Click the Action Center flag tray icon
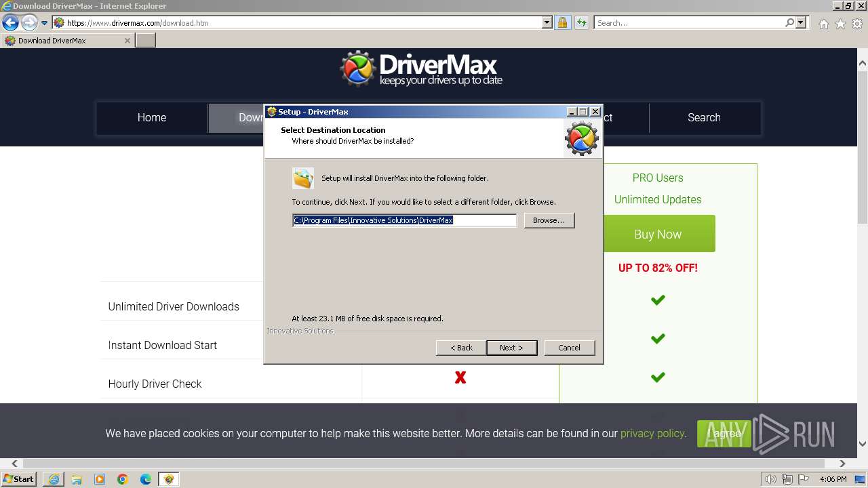This screenshot has width=868, height=488. (x=804, y=479)
